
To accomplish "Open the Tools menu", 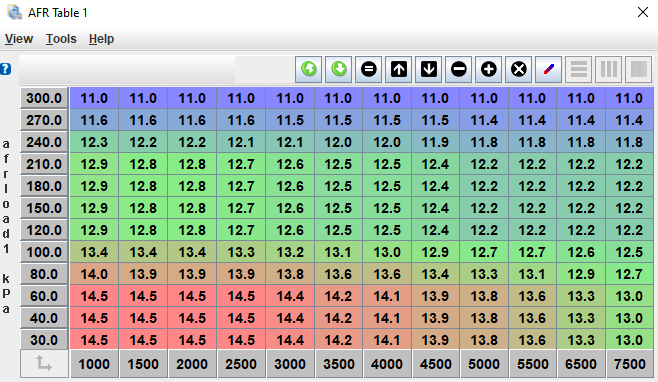I will click(61, 39).
